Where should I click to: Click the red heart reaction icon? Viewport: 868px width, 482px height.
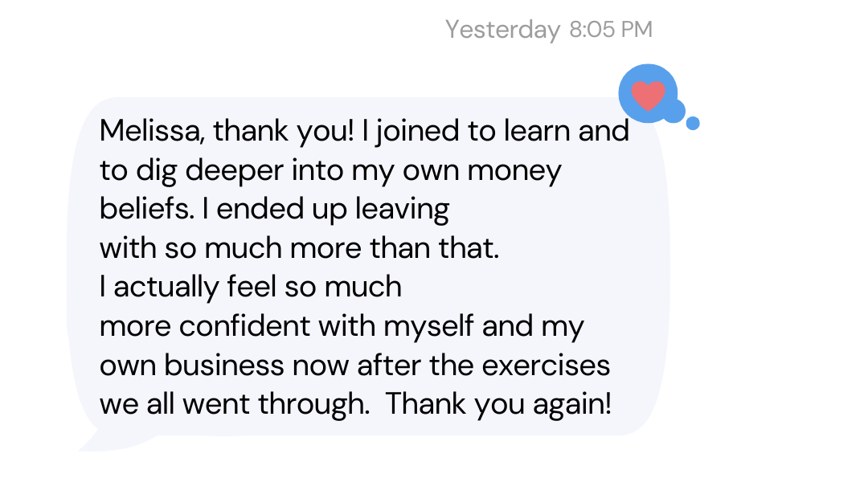click(648, 95)
